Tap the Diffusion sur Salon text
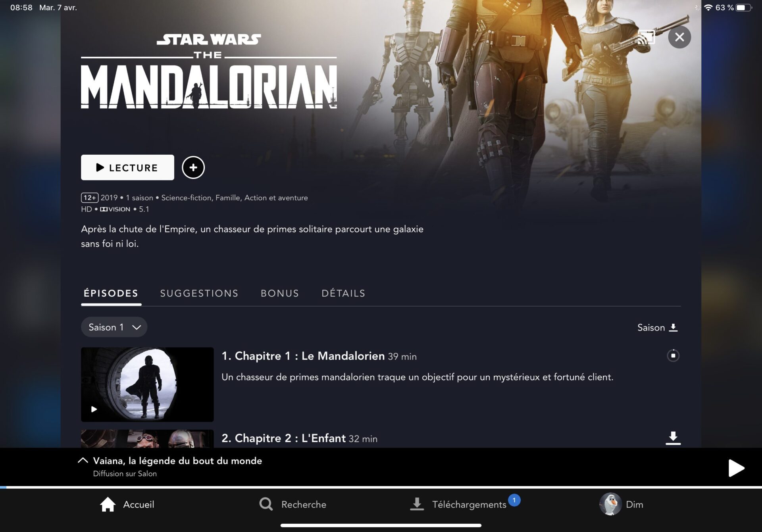Viewport: 762px width, 532px height. [x=125, y=474]
